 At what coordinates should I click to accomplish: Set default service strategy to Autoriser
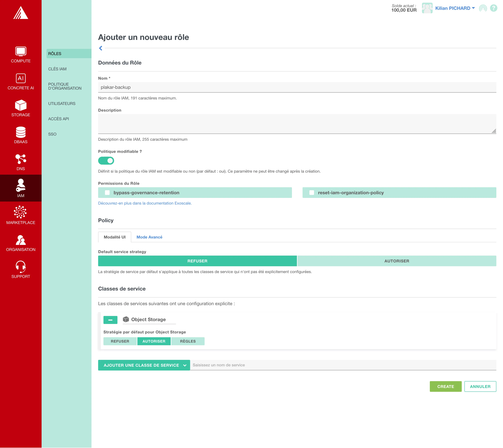[397, 261]
